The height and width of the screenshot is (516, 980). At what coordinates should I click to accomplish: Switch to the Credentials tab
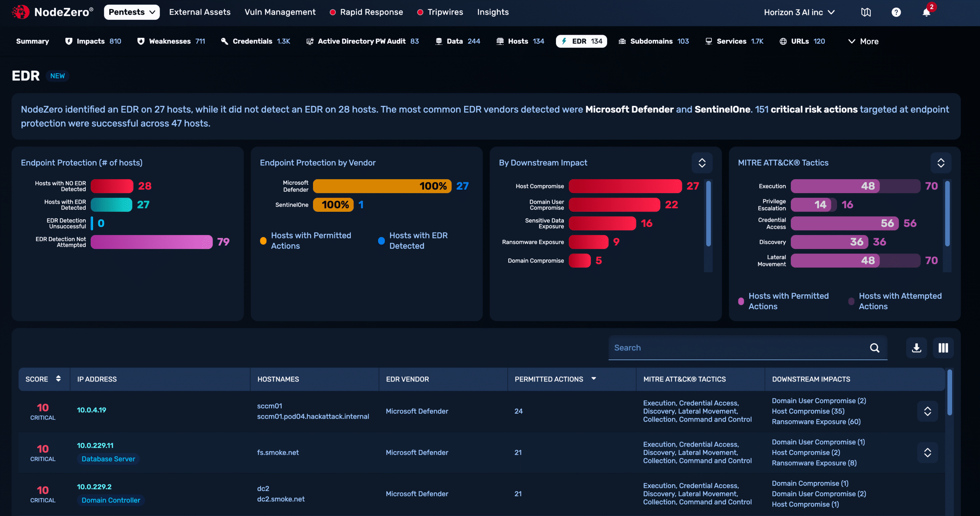tap(256, 41)
